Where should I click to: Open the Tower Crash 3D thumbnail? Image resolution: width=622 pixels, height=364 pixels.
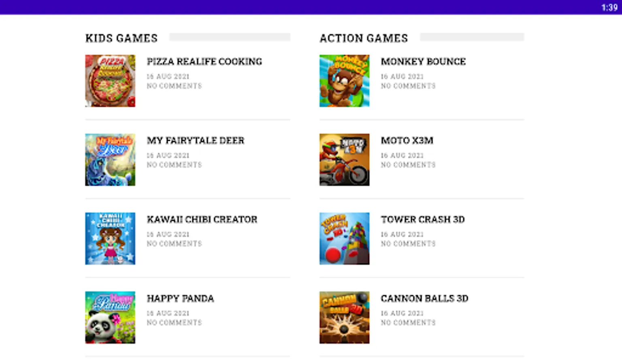click(x=344, y=238)
